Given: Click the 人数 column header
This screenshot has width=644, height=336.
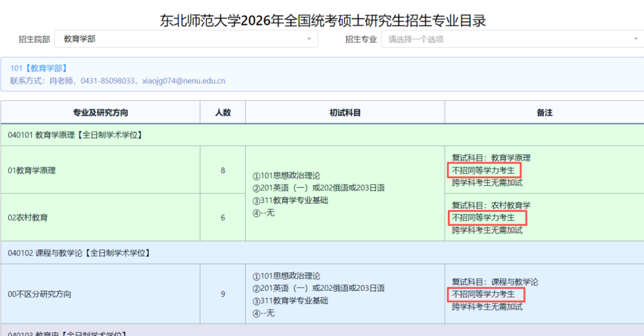Looking at the screenshot, I should point(222,113).
